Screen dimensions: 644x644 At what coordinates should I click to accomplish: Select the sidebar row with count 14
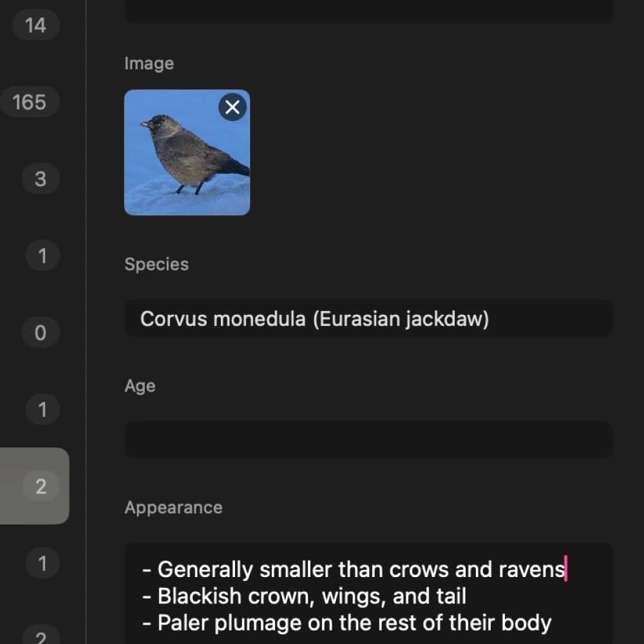[36, 26]
